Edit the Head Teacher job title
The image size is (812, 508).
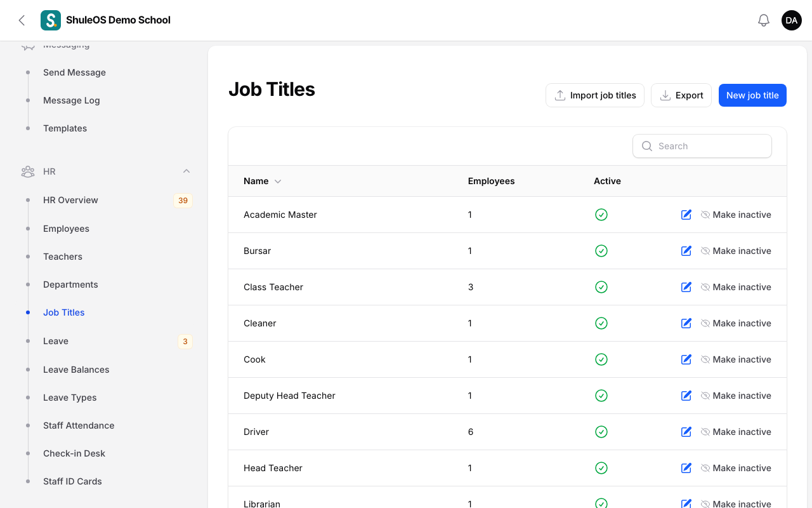point(686,468)
